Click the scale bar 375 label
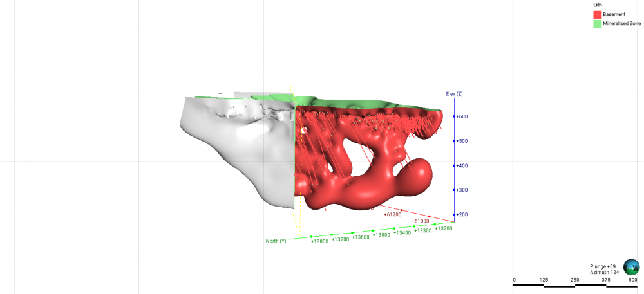 pos(606,280)
